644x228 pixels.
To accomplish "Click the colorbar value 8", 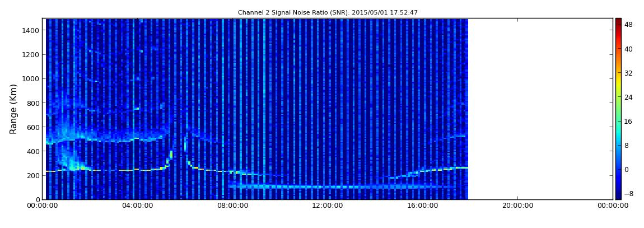I will point(627,146).
